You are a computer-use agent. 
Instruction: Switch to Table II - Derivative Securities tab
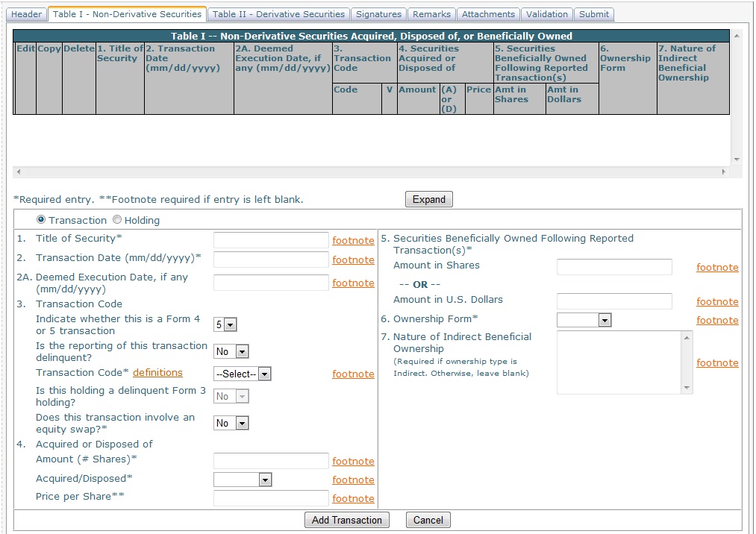pos(278,14)
